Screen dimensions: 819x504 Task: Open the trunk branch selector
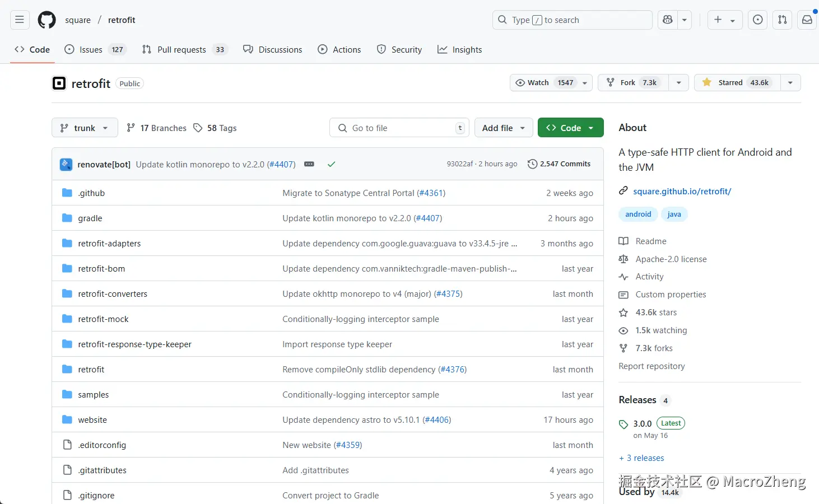point(85,128)
